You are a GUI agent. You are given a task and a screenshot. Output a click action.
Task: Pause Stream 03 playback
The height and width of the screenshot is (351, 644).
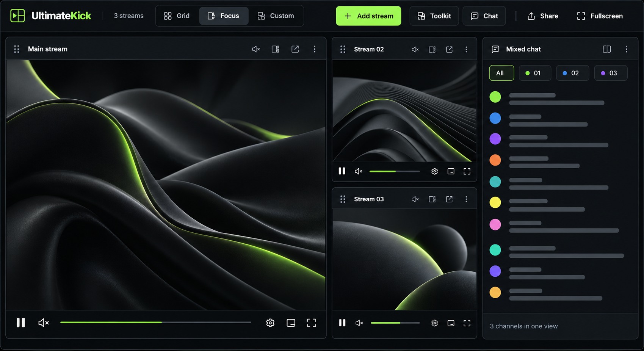coord(342,323)
